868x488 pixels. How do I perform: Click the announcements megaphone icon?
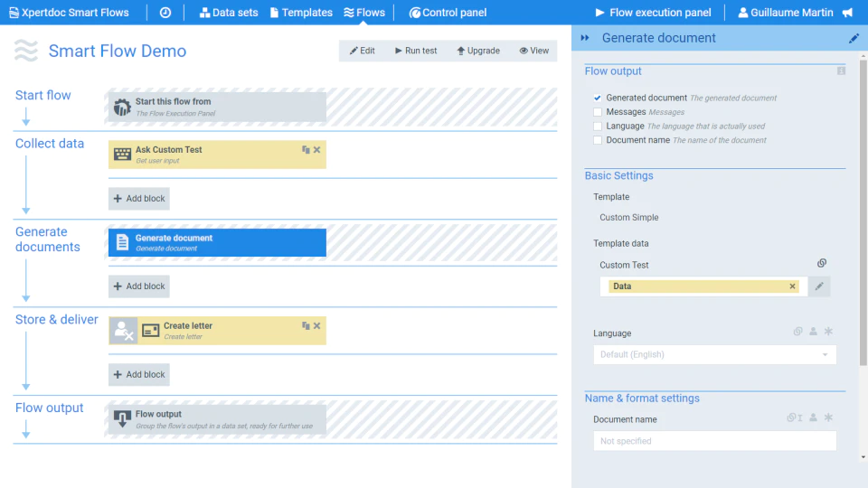tap(847, 12)
